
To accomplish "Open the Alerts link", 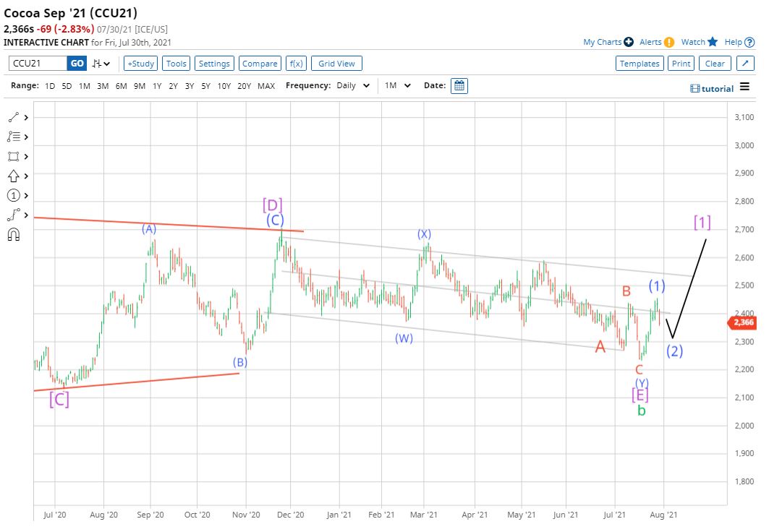I will [x=650, y=42].
